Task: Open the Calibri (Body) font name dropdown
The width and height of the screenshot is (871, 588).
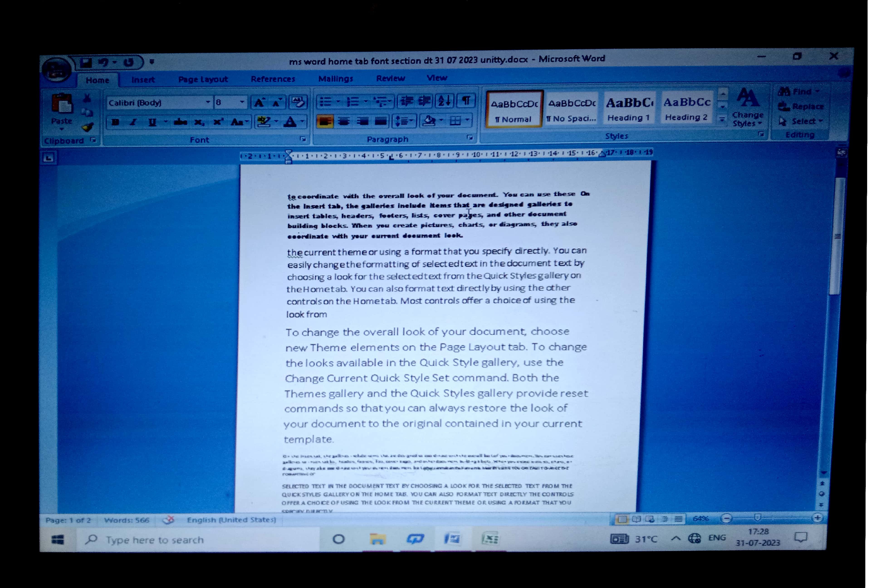Action: [x=207, y=102]
